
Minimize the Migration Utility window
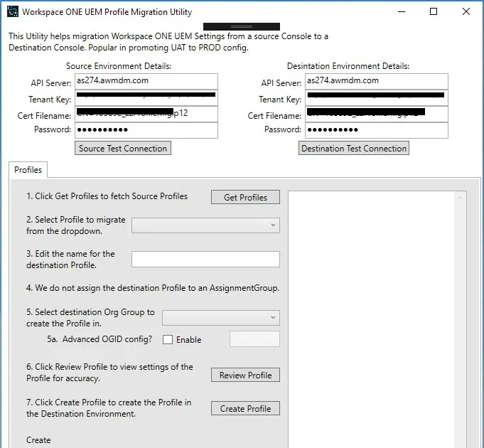tap(402, 11)
